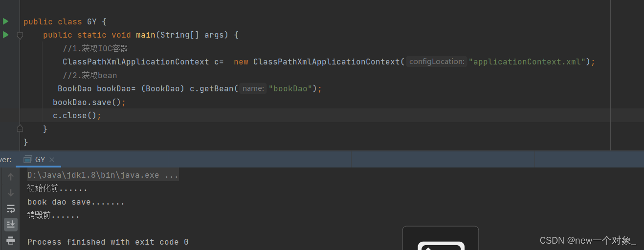The width and height of the screenshot is (644, 250).
Task: Click the main method name
Action: pos(146,35)
